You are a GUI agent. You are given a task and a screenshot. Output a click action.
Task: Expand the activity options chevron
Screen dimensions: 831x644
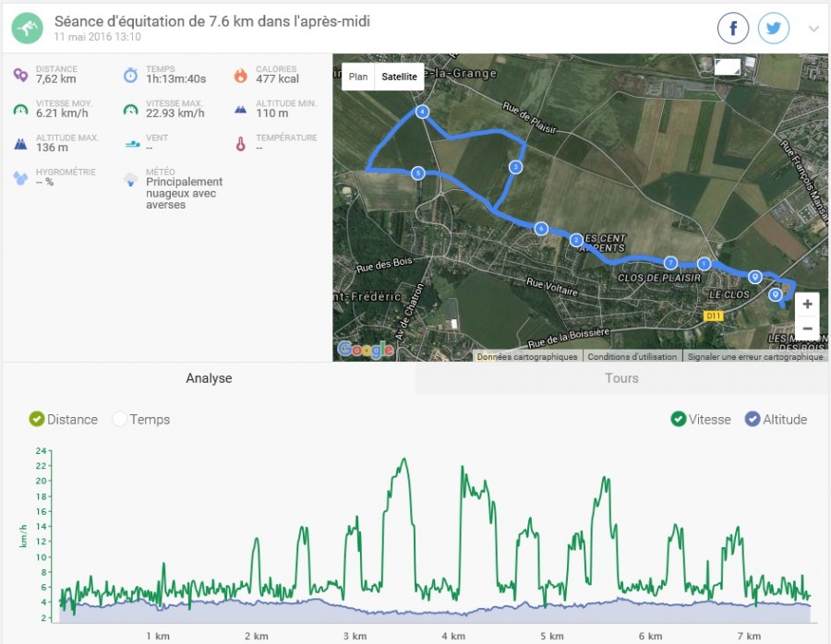(813, 29)
